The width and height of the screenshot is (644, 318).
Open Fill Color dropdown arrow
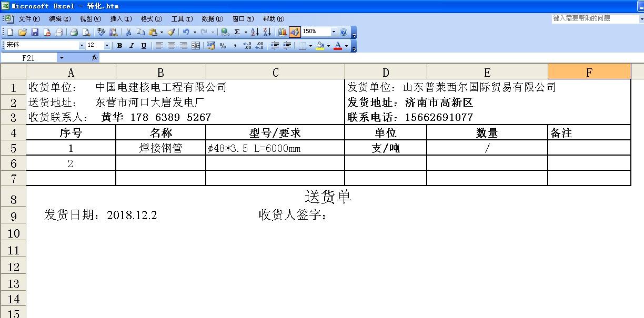[x=328, y=46]
